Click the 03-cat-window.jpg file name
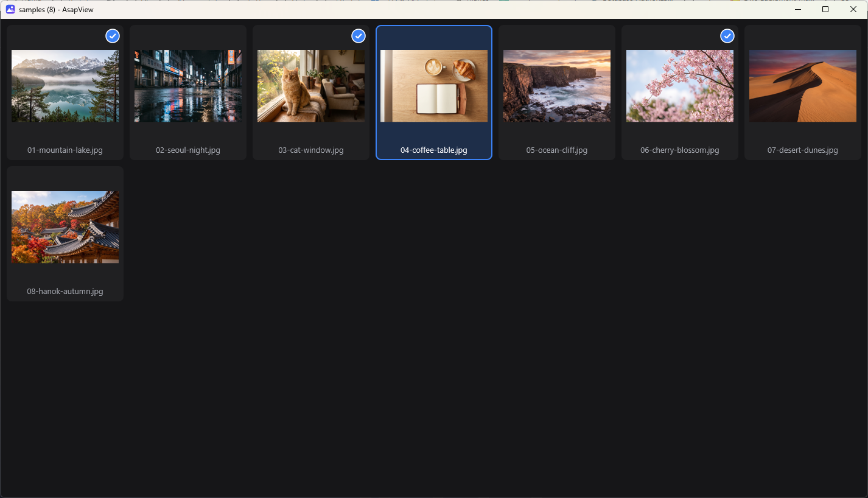868x498 pixels. click(311, 150)
